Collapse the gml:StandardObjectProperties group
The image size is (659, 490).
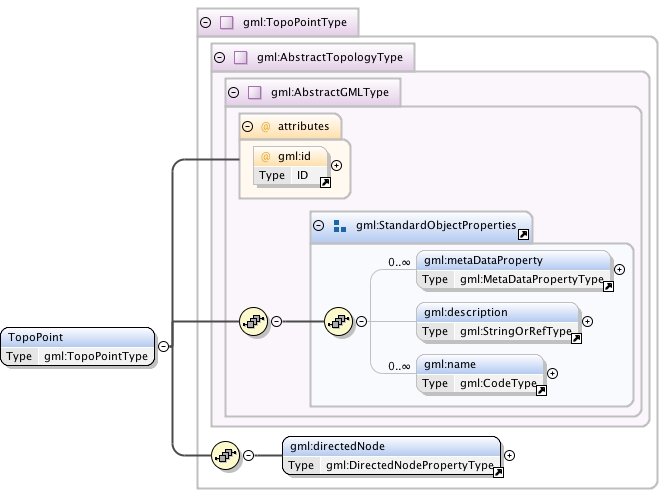319,226
